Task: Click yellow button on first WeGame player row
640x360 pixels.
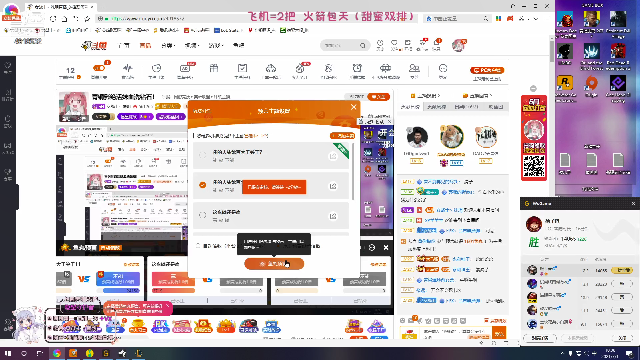Action: point(622,270)
